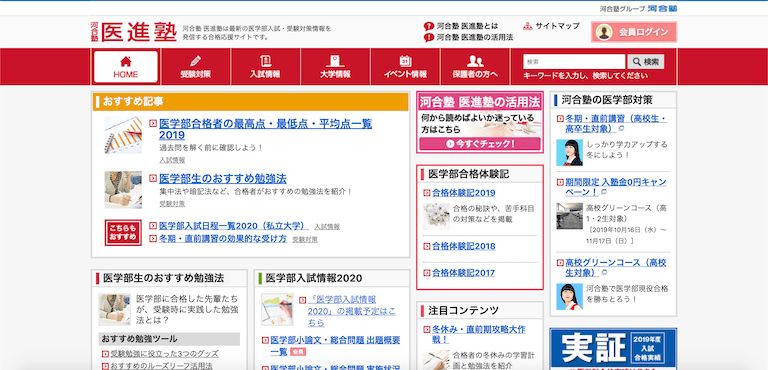Image resolution: width=768 pixels, height=370 pixels.
Task: Open the サイトマップ link
Action: pos(557,26)
